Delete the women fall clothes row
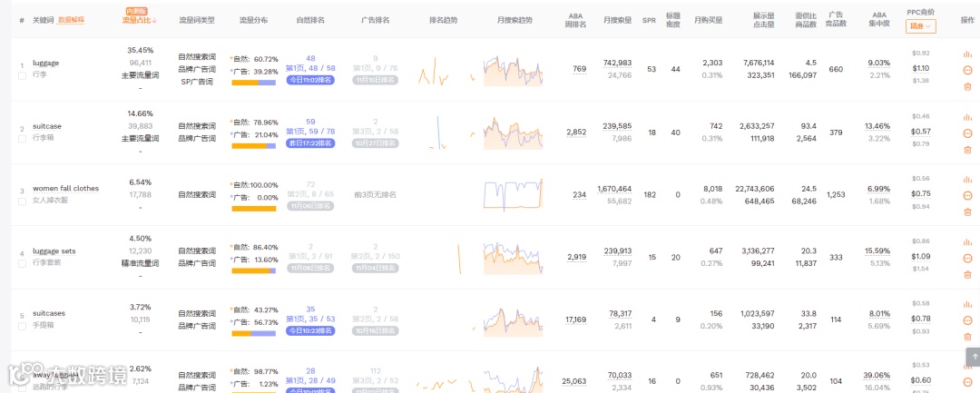Screen dimensions: 980x393 [x=967, y=211]
